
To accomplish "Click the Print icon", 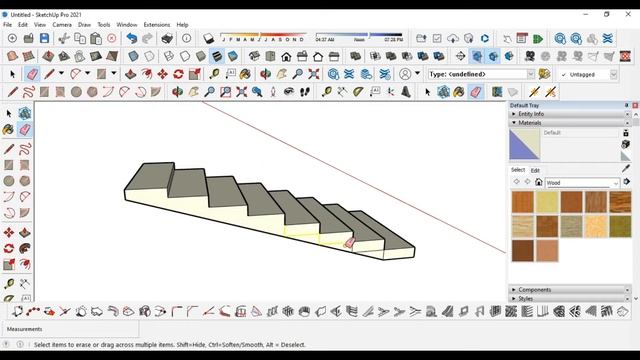I will 167,38.
